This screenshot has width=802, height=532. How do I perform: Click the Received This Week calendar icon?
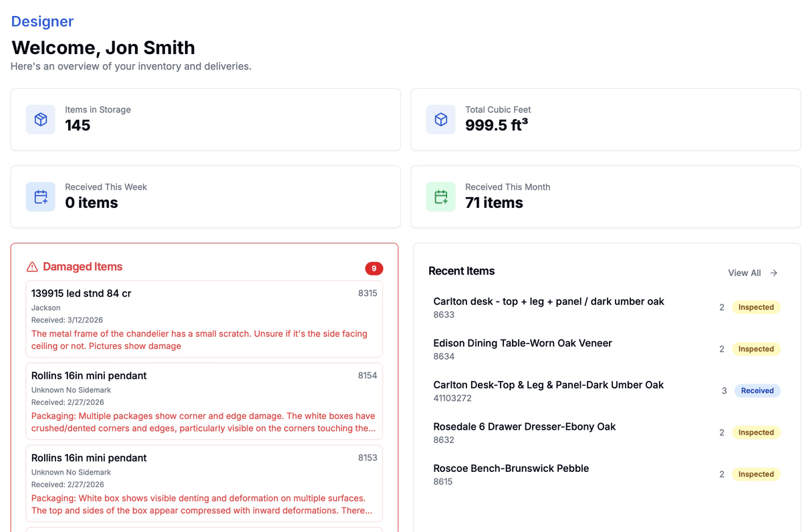tap(41, 197)
